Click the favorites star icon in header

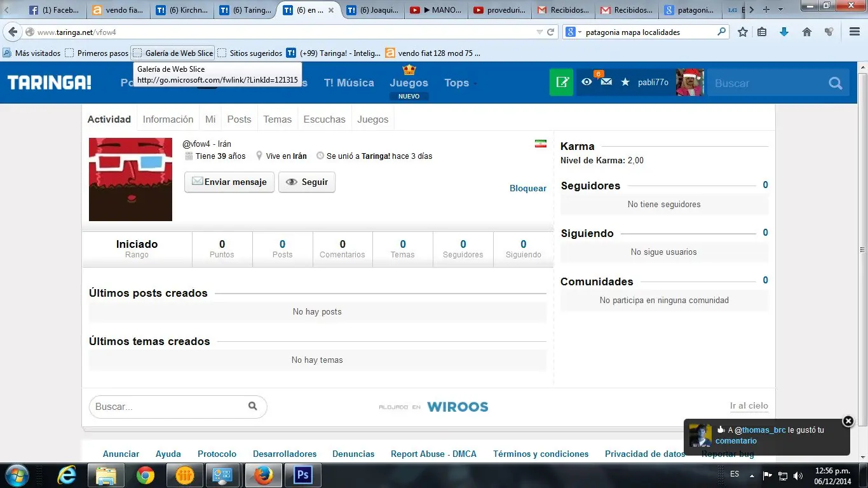click(625, 82)
